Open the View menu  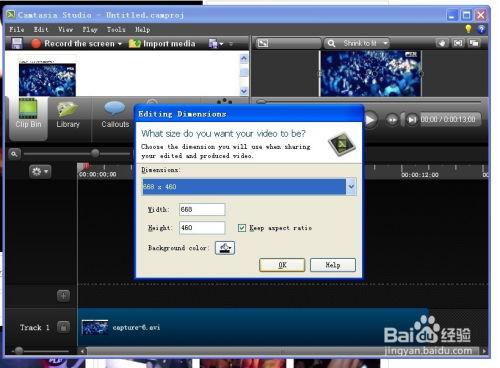[x=65, y=29]
